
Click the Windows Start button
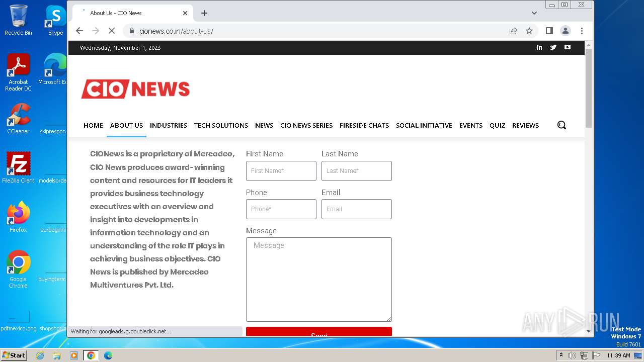(x=14, y=355)
